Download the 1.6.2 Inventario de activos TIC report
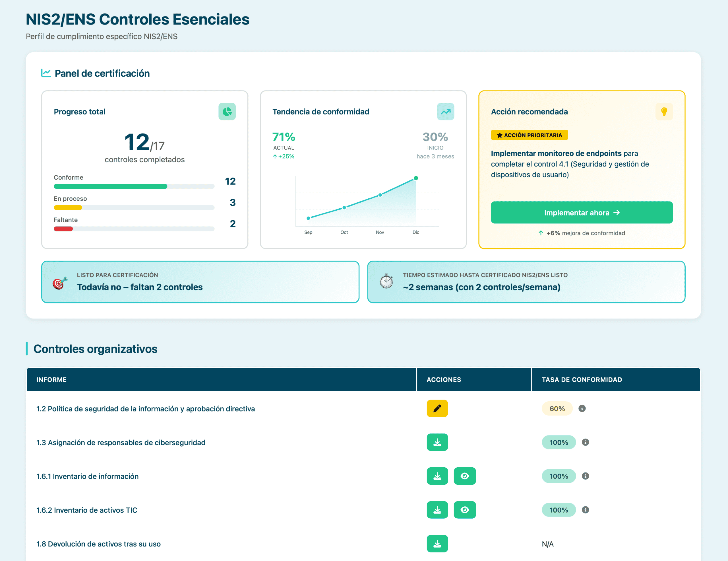The height and width of the screenshot is (561, 728). pos(437,510)
